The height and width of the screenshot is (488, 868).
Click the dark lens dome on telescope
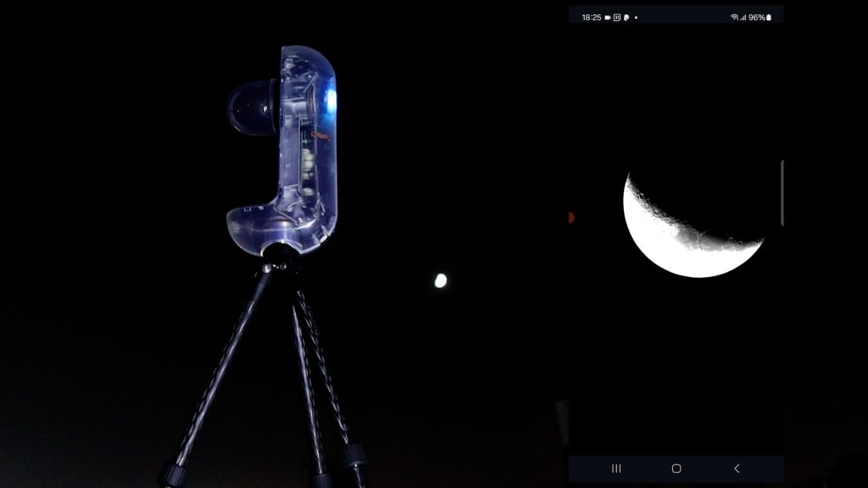tap(250, 108)
